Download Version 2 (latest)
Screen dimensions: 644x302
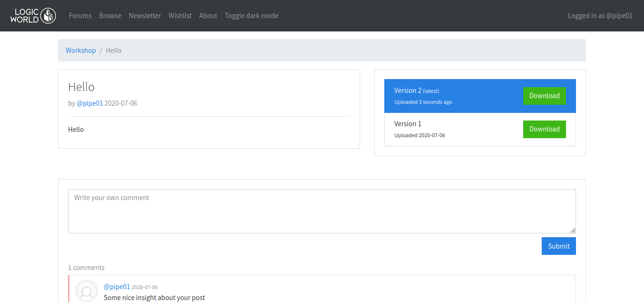click(544, 96)
